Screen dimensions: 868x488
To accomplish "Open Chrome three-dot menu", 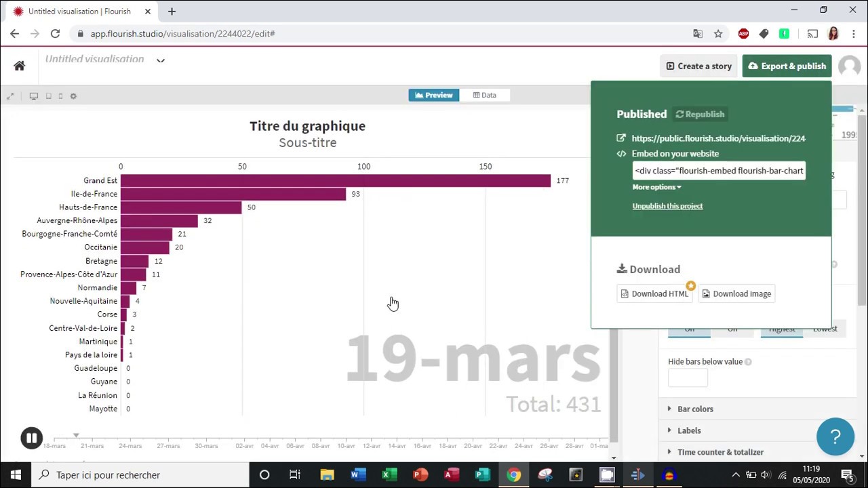I will (853, 34).
